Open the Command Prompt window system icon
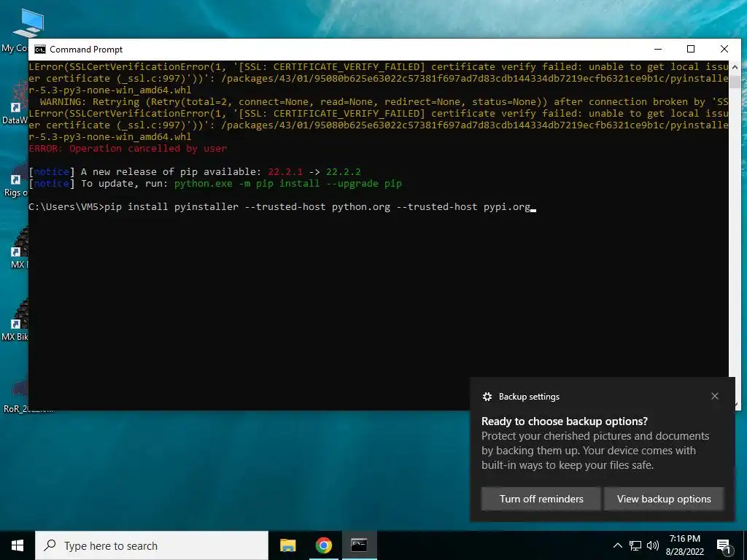Image resolution: width=747 pixels, height=560 pixels. point(40,50)
